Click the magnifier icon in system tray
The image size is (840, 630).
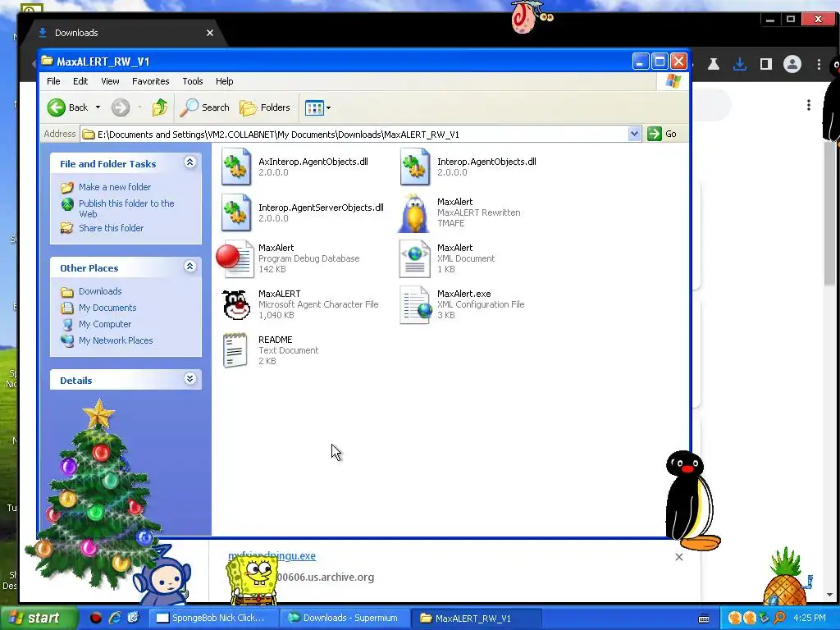pyautogui.click(x=779, y=618)
